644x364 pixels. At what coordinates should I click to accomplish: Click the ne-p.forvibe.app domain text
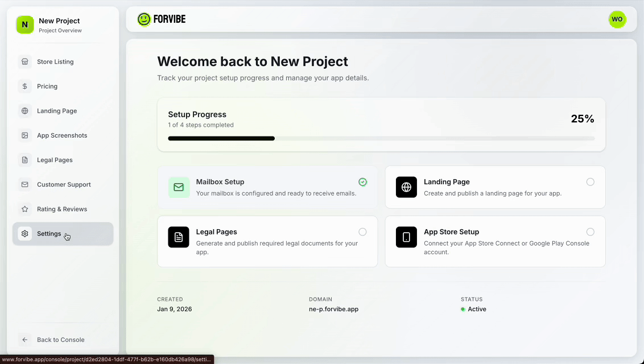pyautogui.click(x=333, y=309)
